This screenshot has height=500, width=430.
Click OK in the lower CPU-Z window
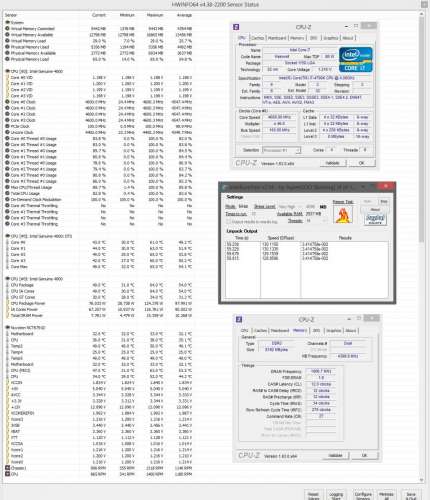click(x=364, y=455)
